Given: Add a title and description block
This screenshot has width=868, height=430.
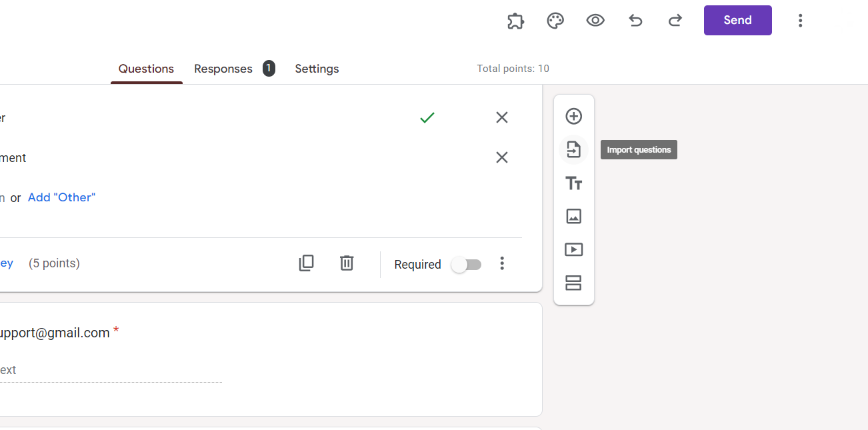Looking at the screenshot, I should tap(573, 183).
